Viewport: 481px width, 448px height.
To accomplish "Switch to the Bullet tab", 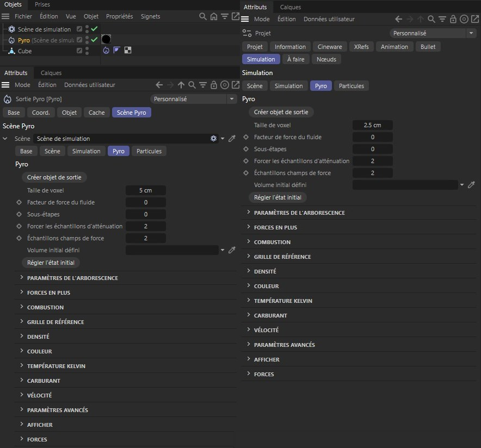I will click(x=428, y=47).
